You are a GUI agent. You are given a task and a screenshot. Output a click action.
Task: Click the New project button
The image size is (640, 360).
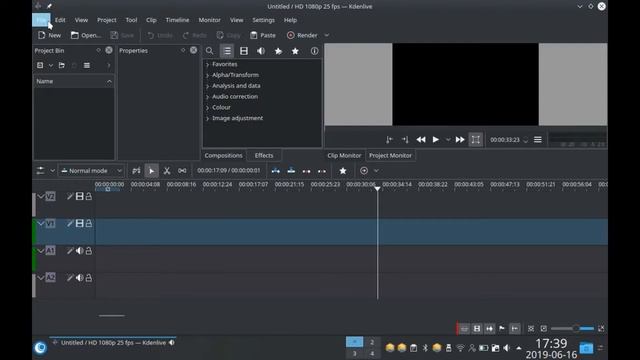[x=49, y=36]
